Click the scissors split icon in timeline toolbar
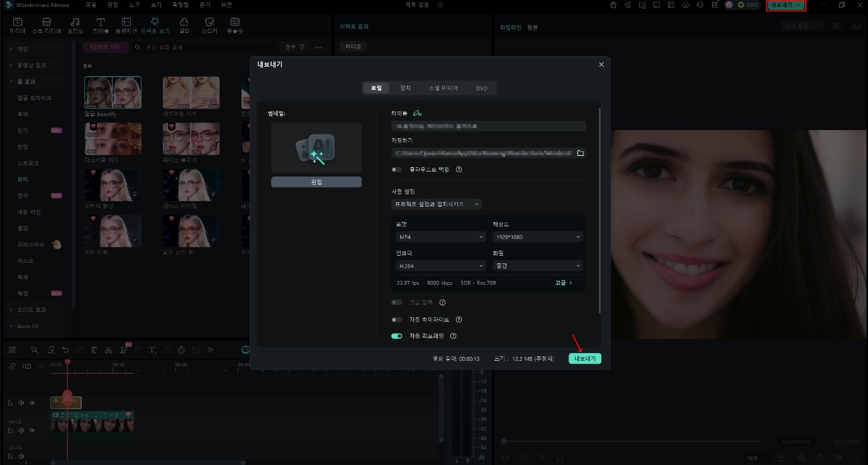868x465 pixels. tap(108, 350)
